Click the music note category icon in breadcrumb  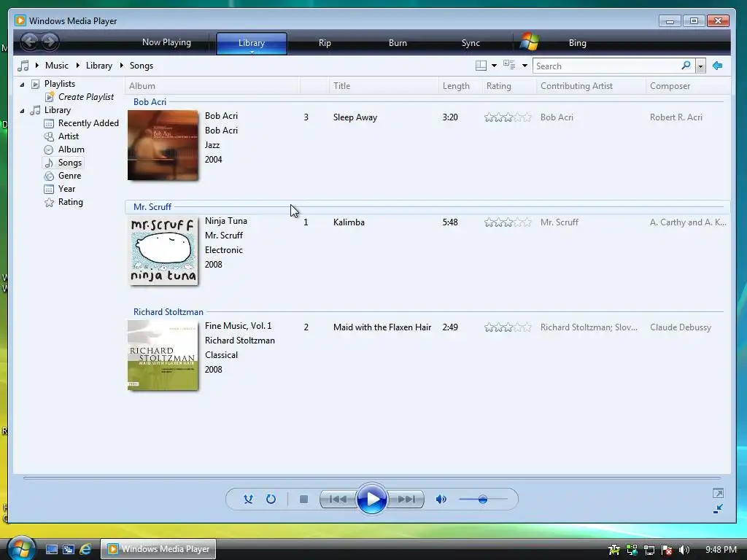click(x=23, y=66)
